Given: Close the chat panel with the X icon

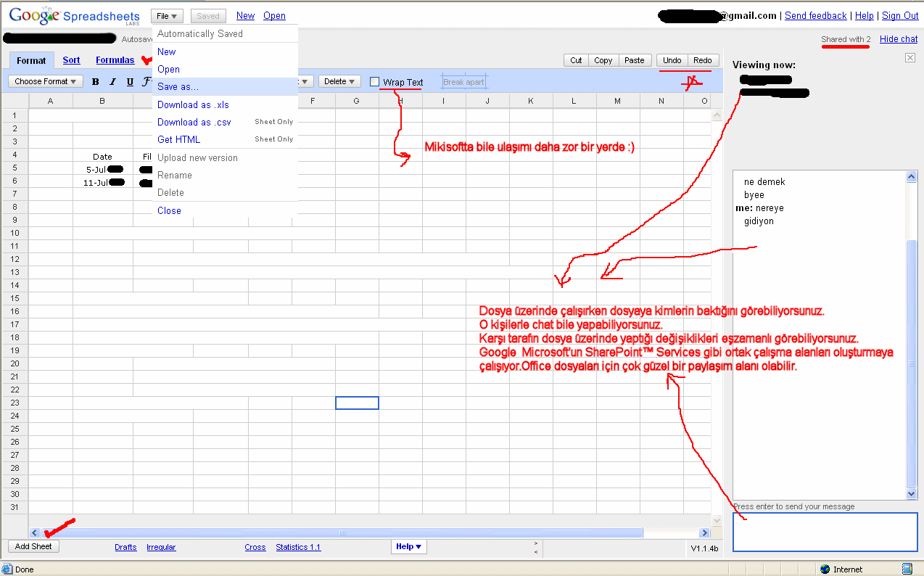Looking at the screenshot, I should point(910,58).
